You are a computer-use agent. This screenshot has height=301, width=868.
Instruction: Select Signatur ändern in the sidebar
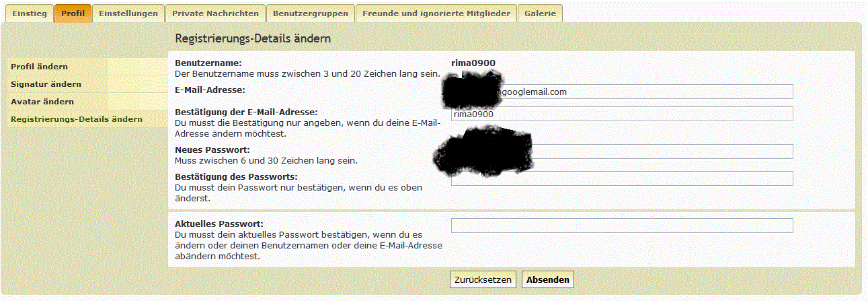pos(46,84)
